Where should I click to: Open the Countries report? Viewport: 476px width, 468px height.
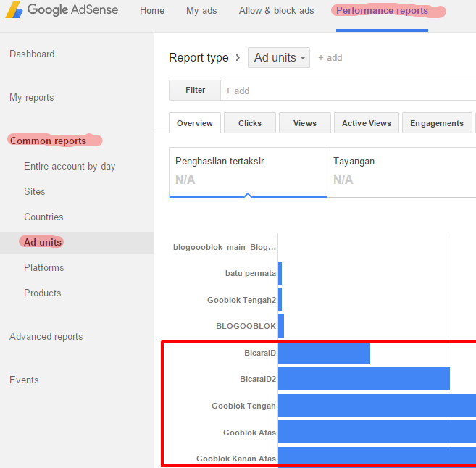pos(43,217)
